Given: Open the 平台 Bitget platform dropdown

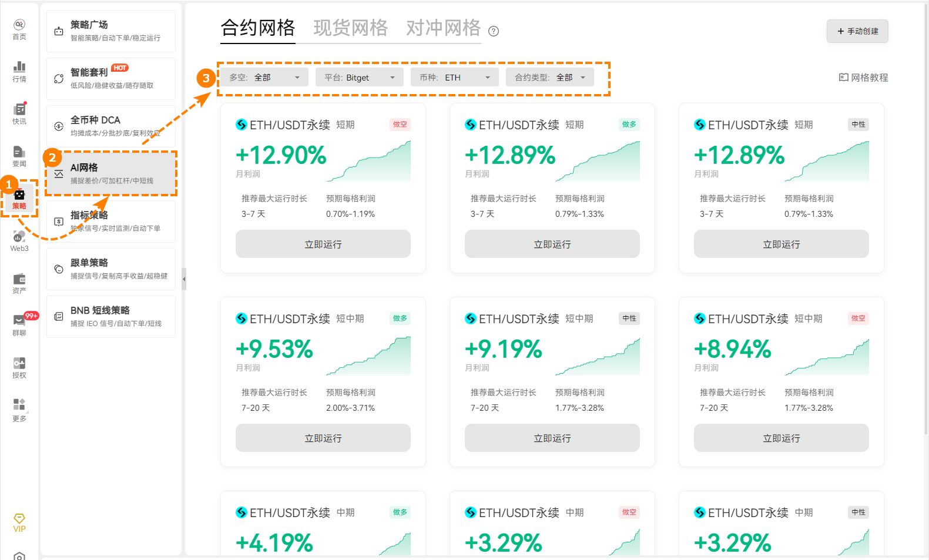Looking at the screenshot, I should click(359, 77).
